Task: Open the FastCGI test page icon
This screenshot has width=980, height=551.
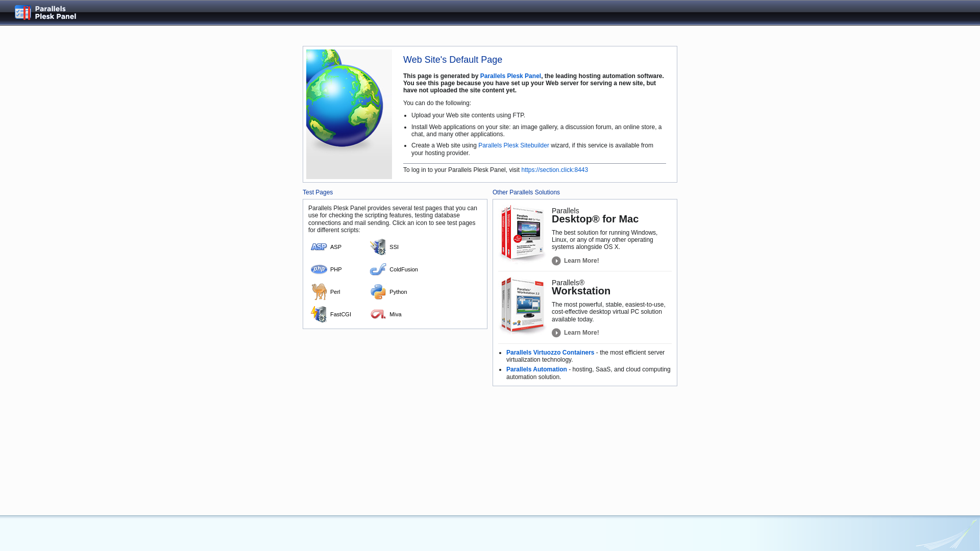Action: coord(319,314)
